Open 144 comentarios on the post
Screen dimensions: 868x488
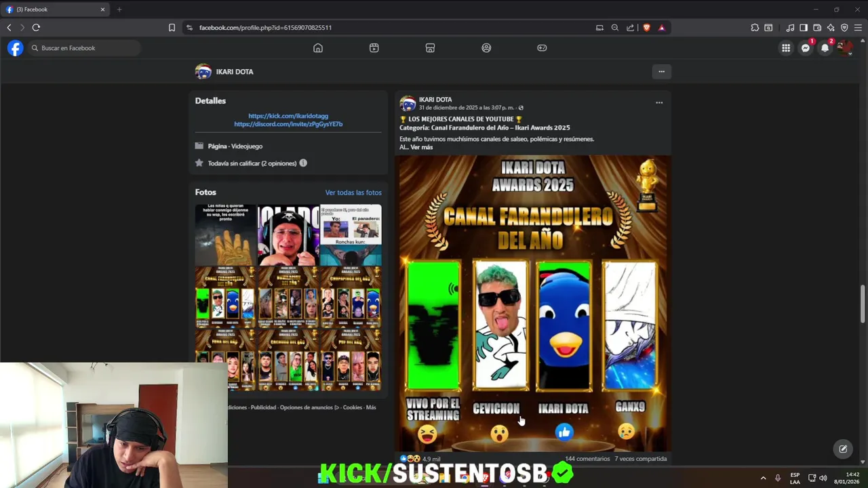click(587, 459)
